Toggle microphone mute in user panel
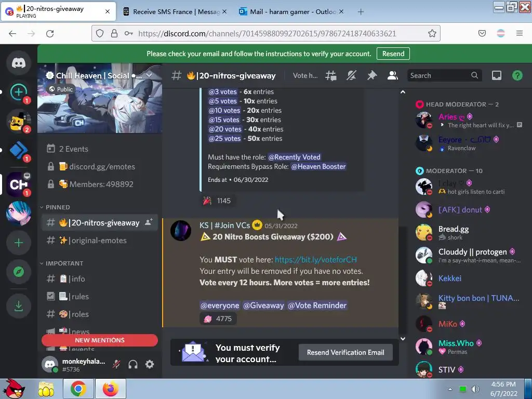The image size is (532, 399). [x=116, y=364]
